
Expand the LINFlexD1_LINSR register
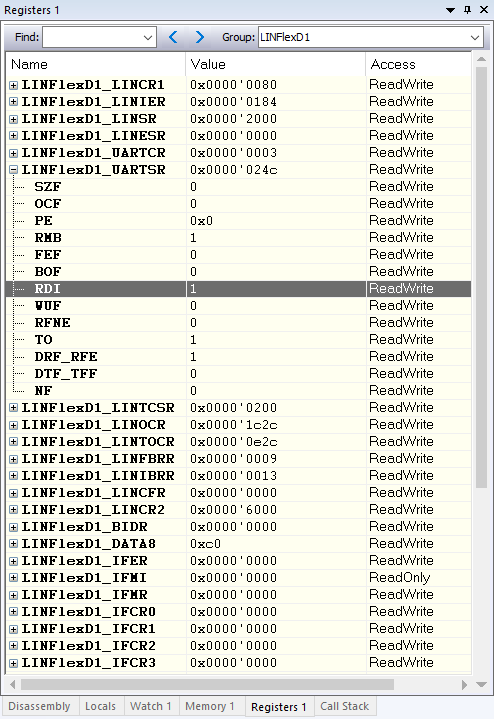[x=14, y=119]
